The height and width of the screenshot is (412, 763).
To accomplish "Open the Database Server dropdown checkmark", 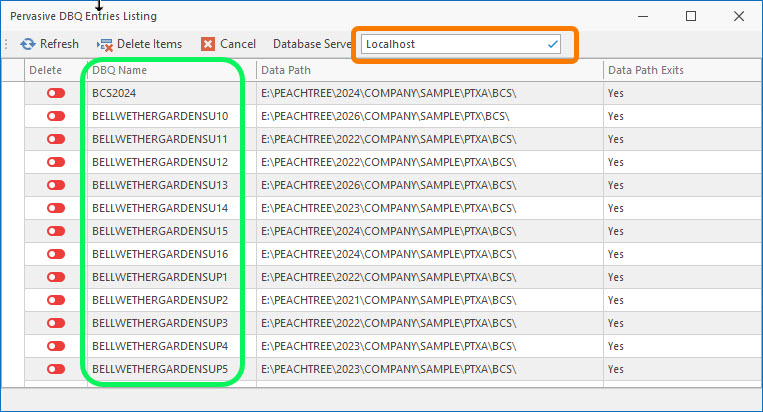I will point(553,44).
